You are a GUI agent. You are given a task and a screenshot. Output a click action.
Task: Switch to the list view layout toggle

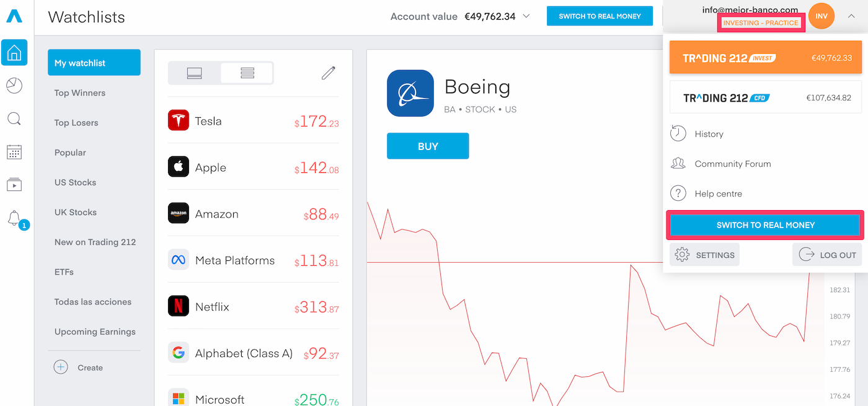[x=247, y=73]
